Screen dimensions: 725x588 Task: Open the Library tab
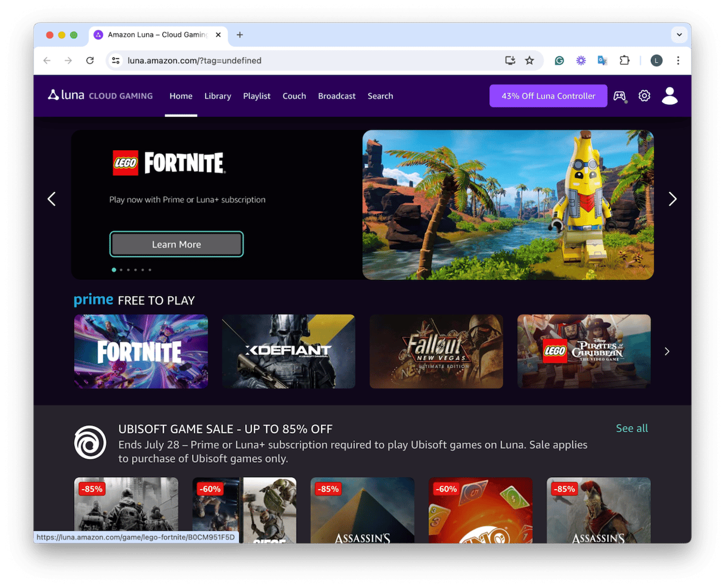point(218,96)
